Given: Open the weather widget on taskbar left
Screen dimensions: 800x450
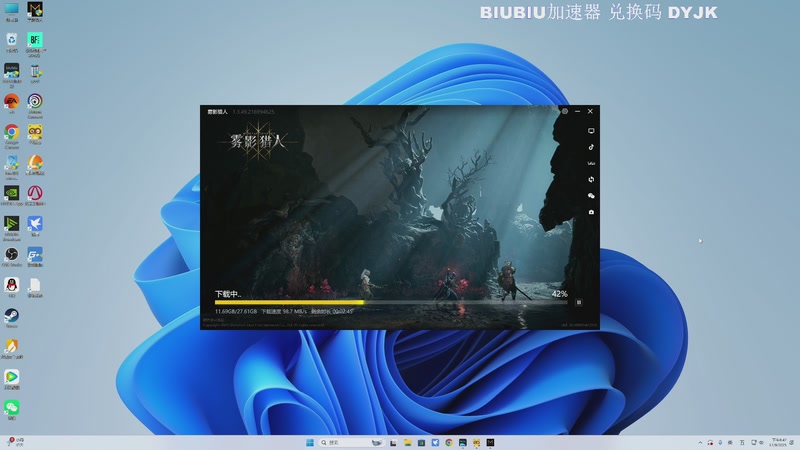Looking at the screenshot, I should point(15,442).
